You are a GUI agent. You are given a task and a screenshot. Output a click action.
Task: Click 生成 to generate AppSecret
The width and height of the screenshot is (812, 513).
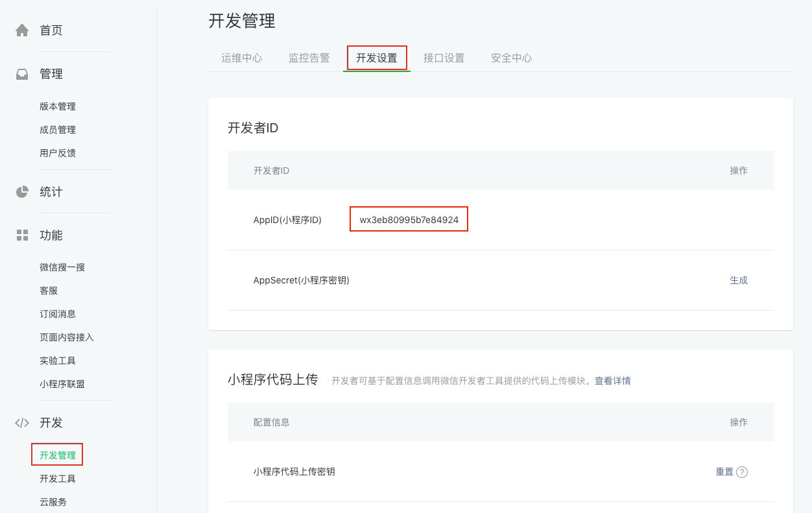(739, 280)
